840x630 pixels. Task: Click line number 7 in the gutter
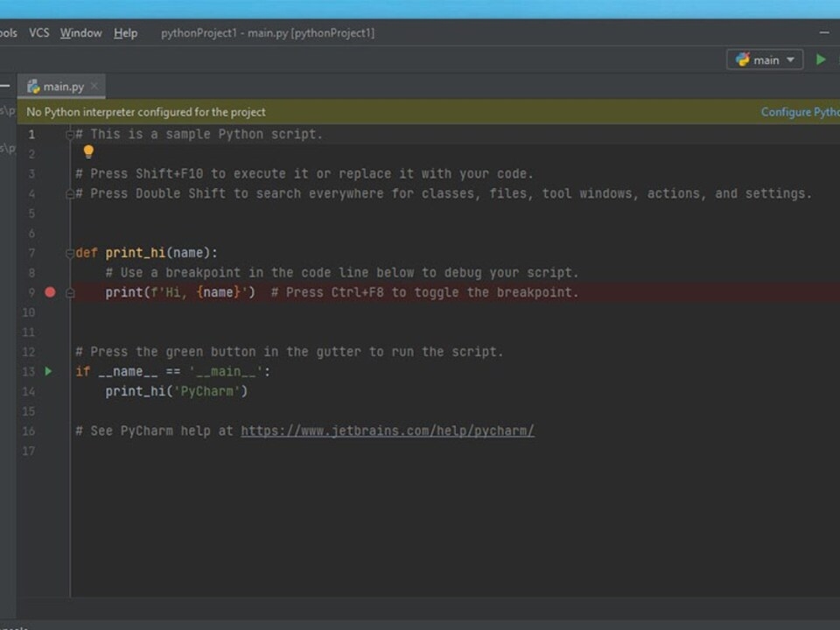(31, 252)
